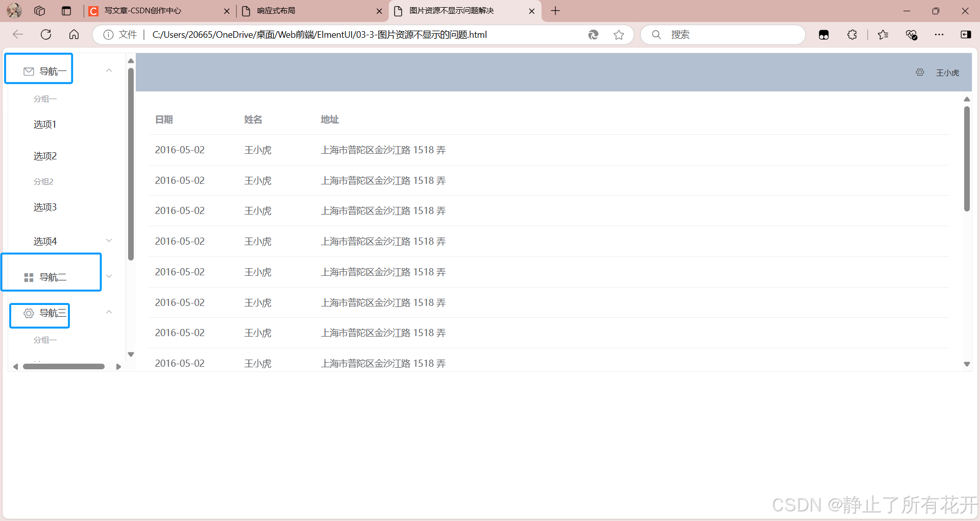Screen dimensions: 980x521
Task: Click the envelope icon beside 导航一
Action: pyautogui.click(x=29, y=72)
